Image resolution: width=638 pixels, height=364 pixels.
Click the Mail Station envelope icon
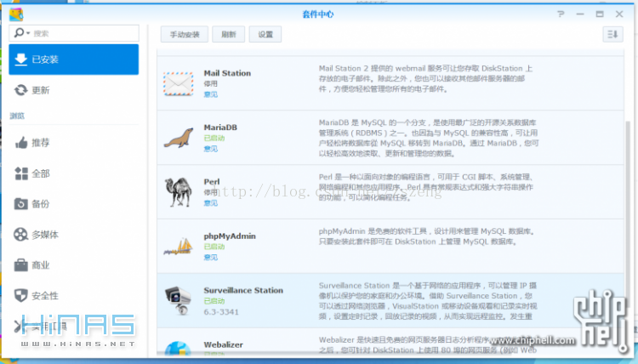(179, 84)
